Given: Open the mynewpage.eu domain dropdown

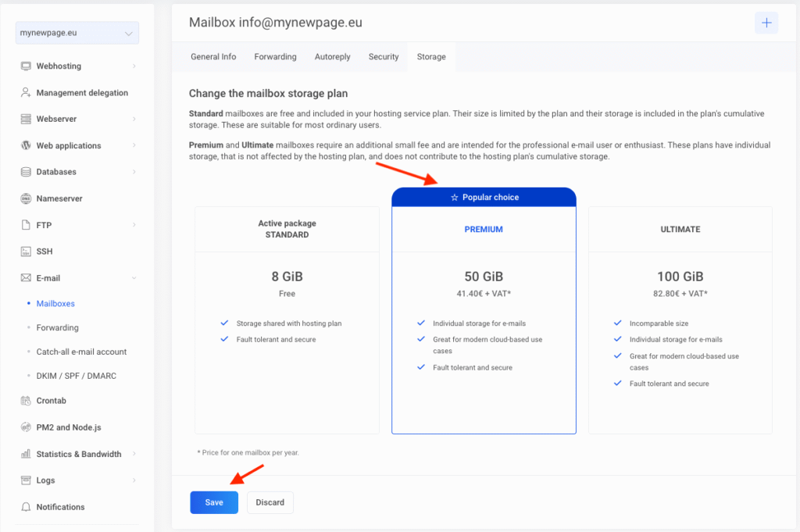Looking at the screenshot, I should click(x=77, y=33).
